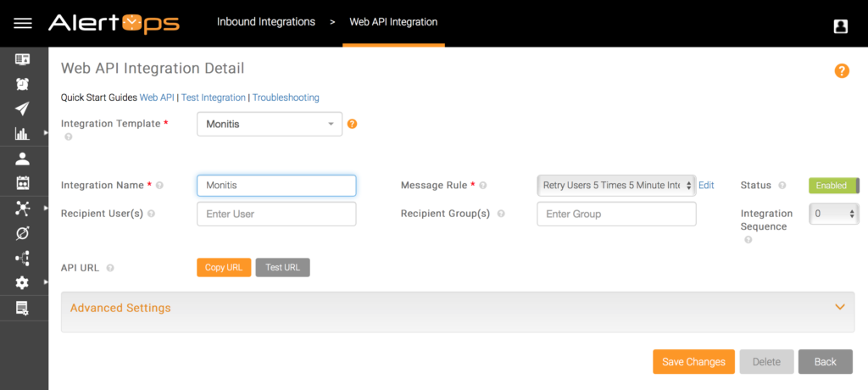Viewport: 868px width, 390px height.
Task: Expand the integrations sidebar submenu arrow
Action: pos(46,209)
